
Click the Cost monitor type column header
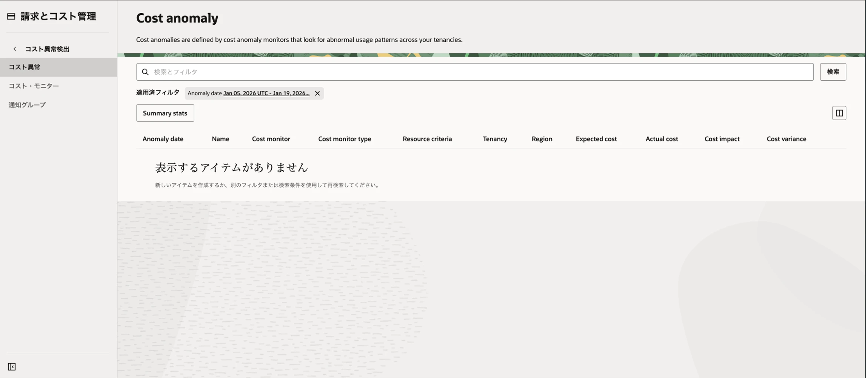tap(345, 139)
